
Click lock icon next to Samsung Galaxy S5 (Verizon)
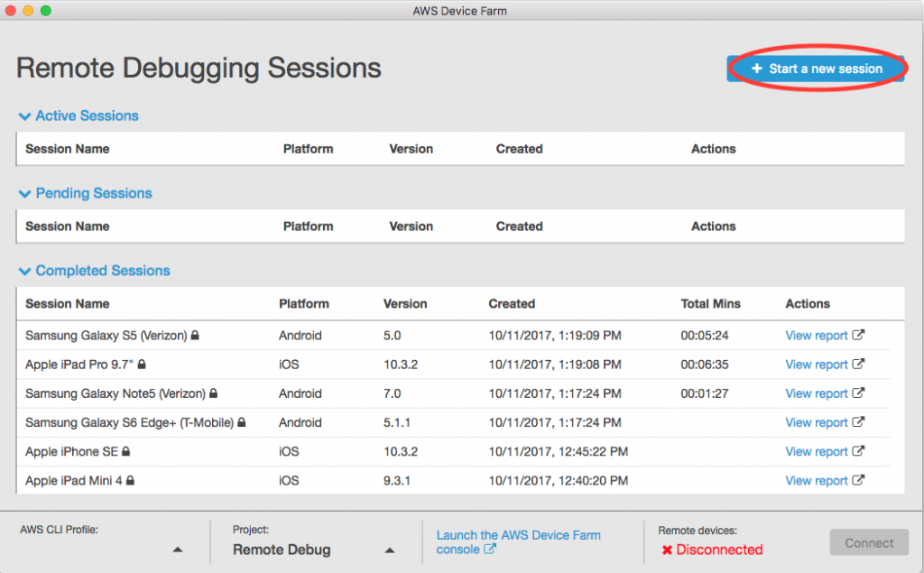pyautogui.click(x=195, y=335)
